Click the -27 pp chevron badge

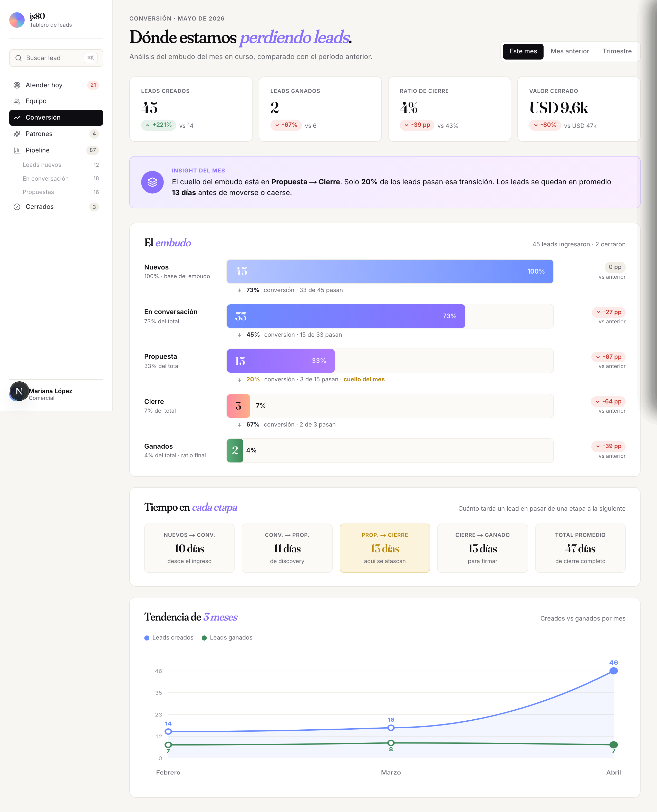[x=608, y=312]
